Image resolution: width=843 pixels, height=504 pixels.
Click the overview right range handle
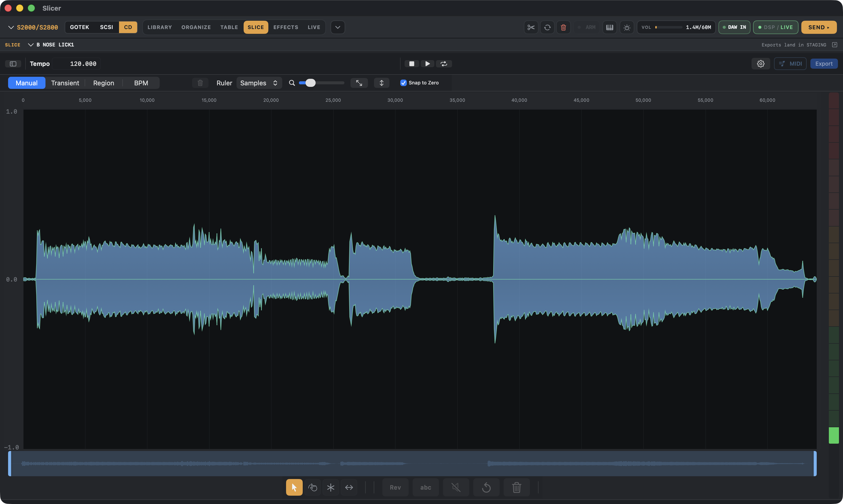tap(815, 464)
